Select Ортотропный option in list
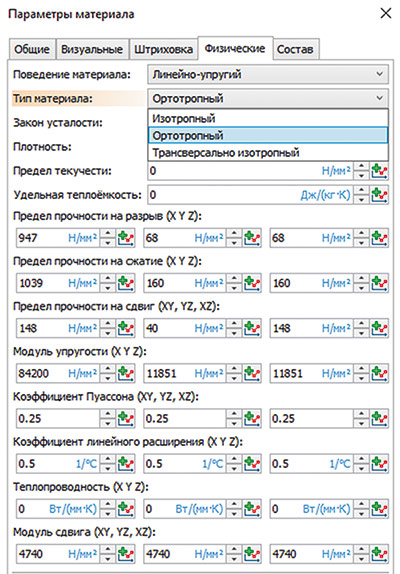Image resolution: width=400 pixels, height=574 pixels. pos(268,135)
